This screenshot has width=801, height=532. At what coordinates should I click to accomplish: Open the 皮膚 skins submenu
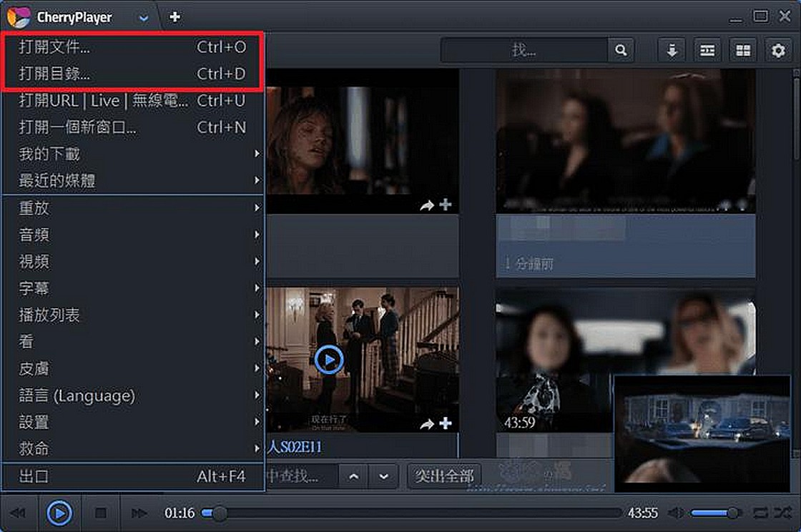click(x=133, y=369)
